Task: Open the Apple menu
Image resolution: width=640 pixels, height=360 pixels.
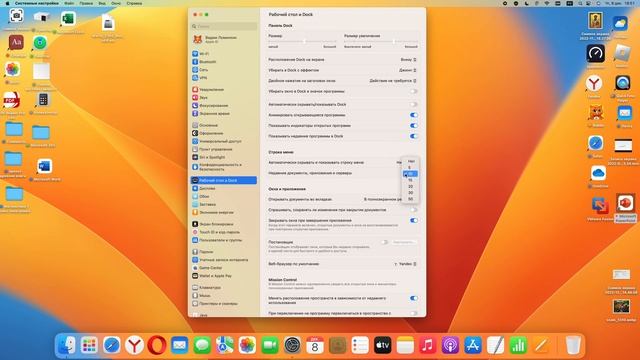Action: [x=7, y=3]
